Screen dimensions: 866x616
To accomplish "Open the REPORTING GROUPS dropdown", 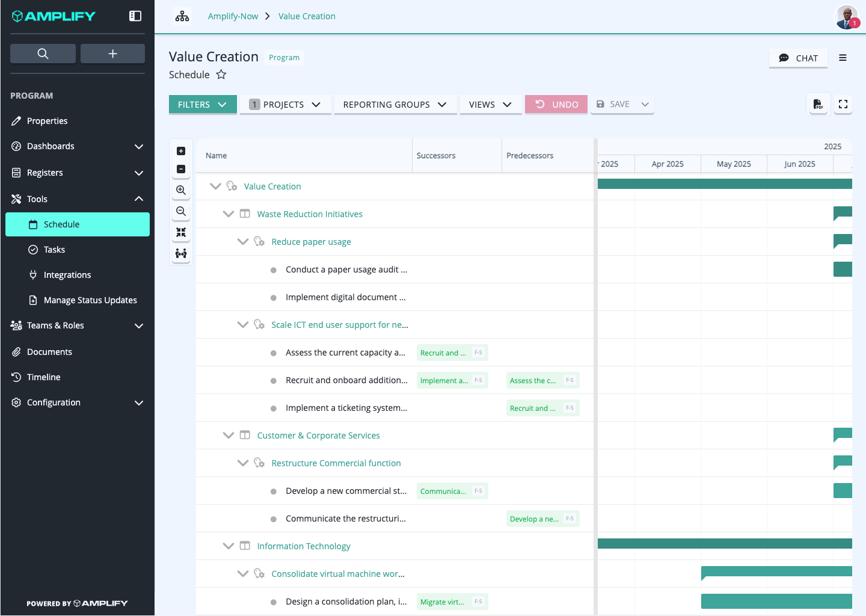I will (395, 104).
